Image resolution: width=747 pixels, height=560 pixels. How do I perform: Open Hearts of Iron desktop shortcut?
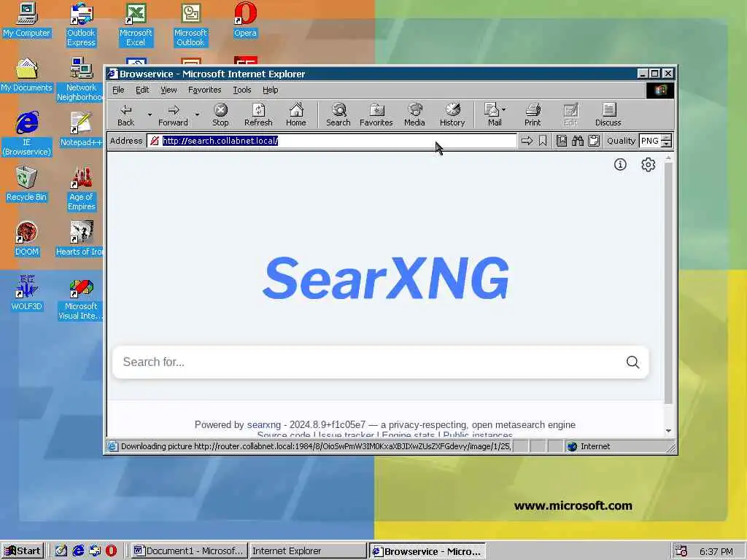pyautogui.click(x=81, y=239)
